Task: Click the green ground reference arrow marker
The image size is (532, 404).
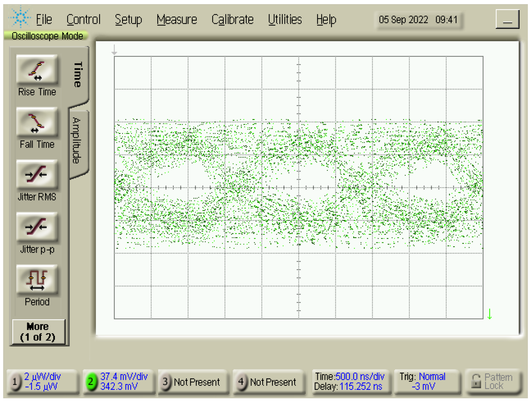Action: click(490, 314)
